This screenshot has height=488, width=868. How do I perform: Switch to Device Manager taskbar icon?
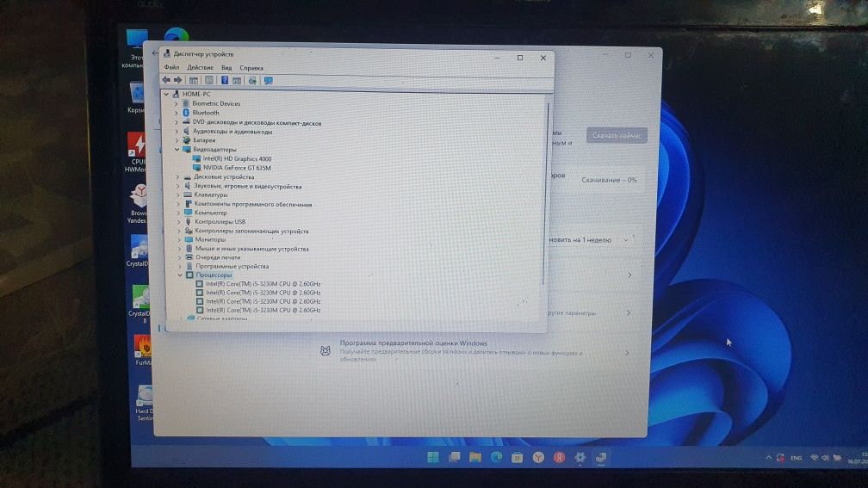(x=601, y=458)
